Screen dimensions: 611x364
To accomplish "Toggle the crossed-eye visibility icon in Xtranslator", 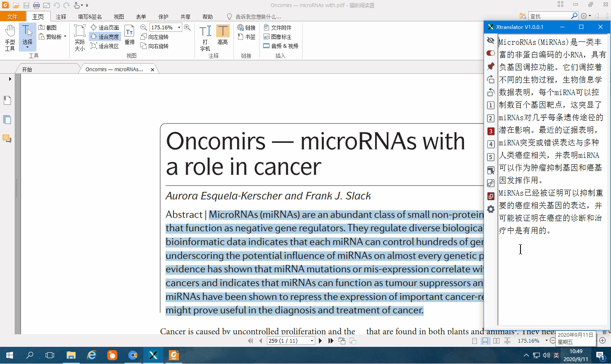I will coord(491,40).
